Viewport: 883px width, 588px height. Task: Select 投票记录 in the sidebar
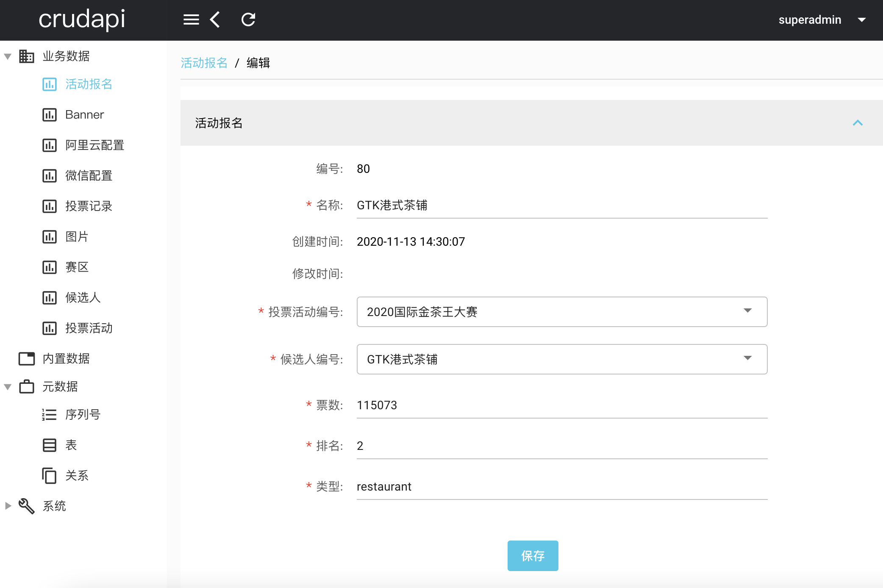[x=89, y=206]
